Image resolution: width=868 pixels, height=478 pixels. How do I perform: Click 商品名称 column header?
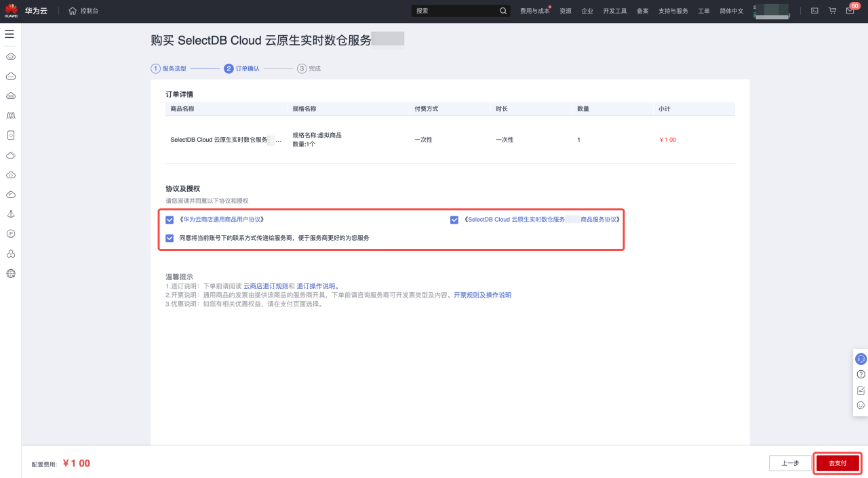click(182, 108)
